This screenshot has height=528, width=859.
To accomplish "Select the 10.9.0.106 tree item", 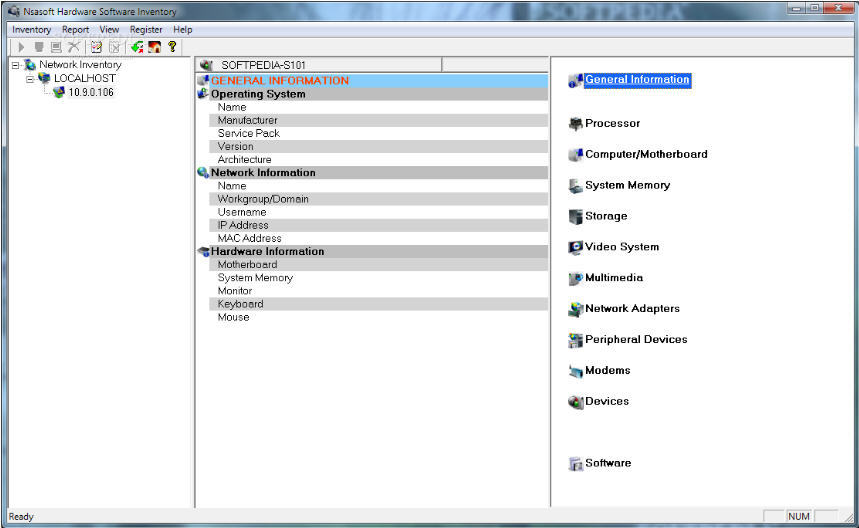I will (x=91, y=92).
